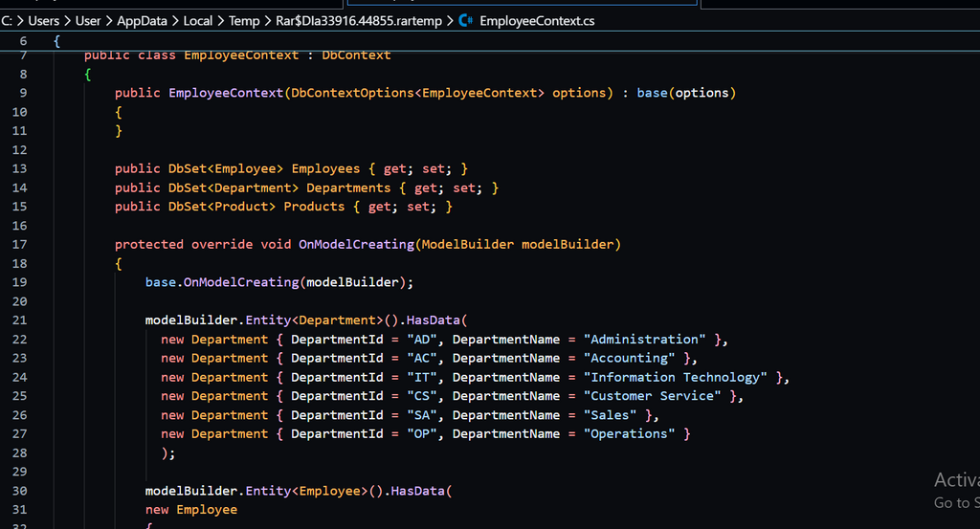
Task: Click the C# file icon in breadcrumb
Action: click(x=466, y=20)
